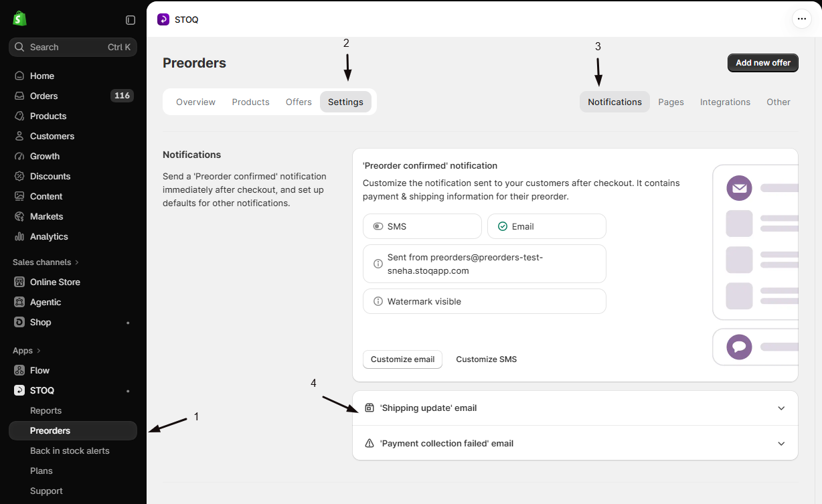Switch to the Products tab in Preorders

250,102
